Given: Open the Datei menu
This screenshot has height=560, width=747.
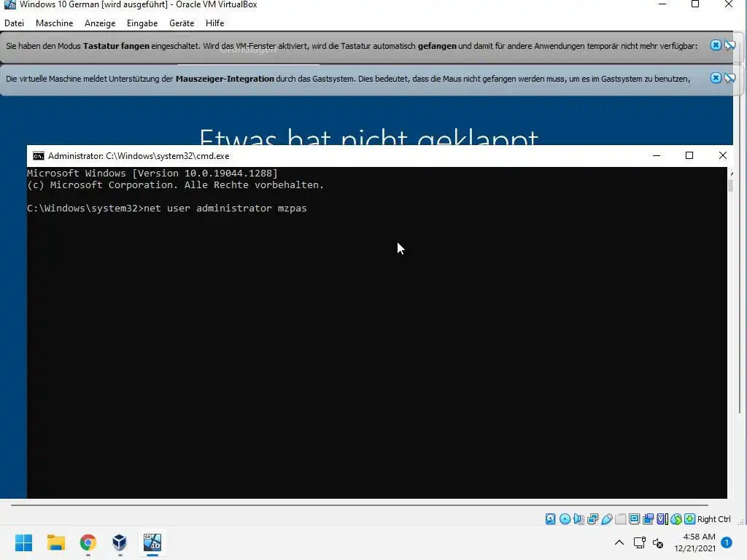Looking at the screenshot, I should click(x=15, y=23).
